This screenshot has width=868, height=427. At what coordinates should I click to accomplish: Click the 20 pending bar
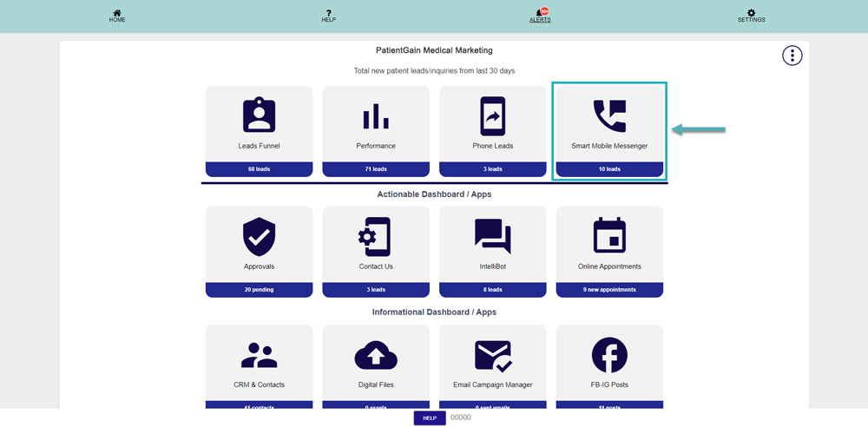point(259,290)
